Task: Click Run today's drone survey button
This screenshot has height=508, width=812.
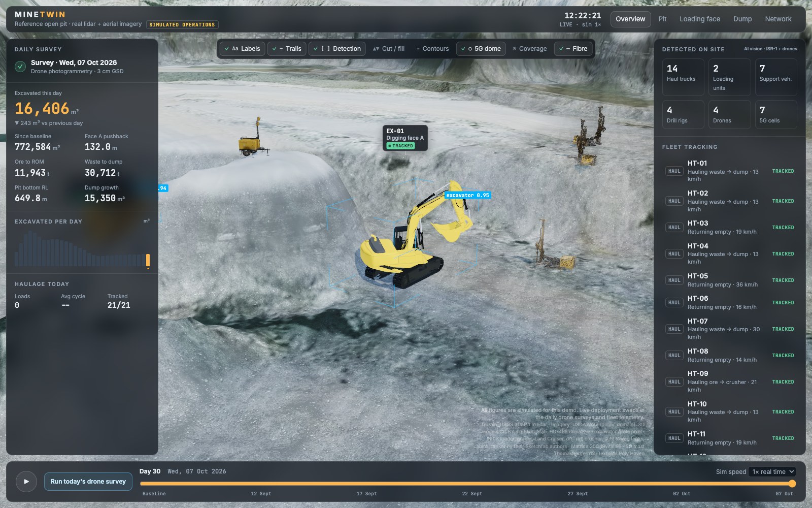Action: click(88, 482)
